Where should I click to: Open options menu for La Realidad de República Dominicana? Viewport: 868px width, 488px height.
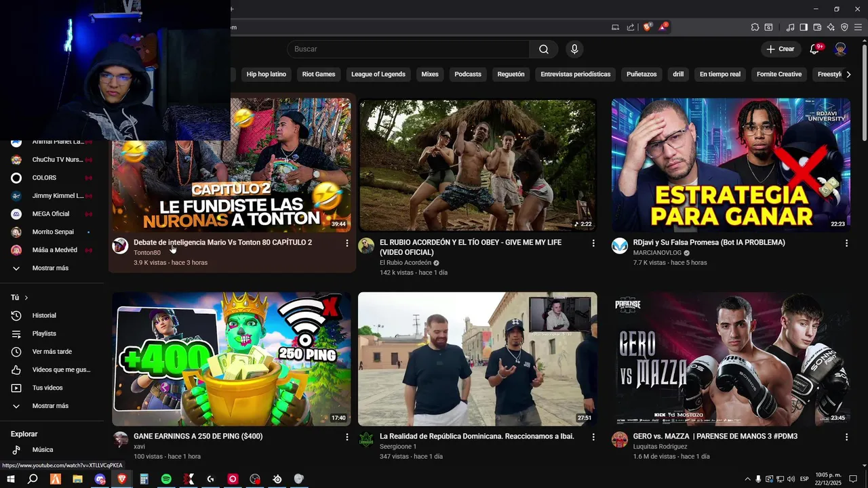tap(593, 436)
